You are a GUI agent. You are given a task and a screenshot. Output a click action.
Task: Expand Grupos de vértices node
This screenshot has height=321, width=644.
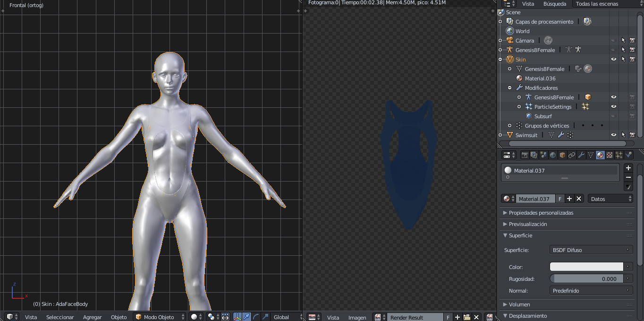[x=510, y=126]
